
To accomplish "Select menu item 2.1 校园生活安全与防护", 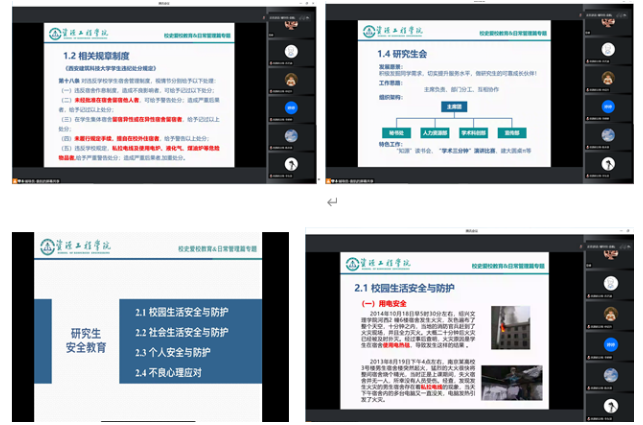I will click(x=182, y=311).
